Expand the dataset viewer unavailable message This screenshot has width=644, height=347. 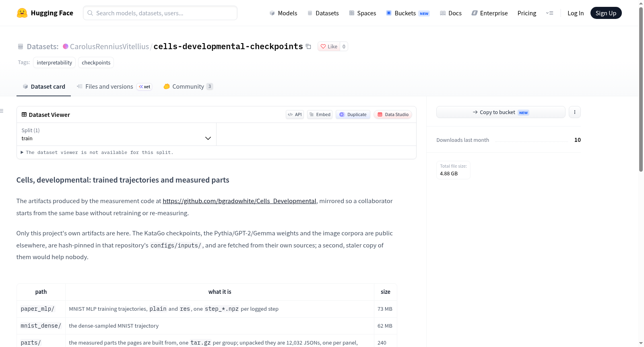[x=97, y=152]
